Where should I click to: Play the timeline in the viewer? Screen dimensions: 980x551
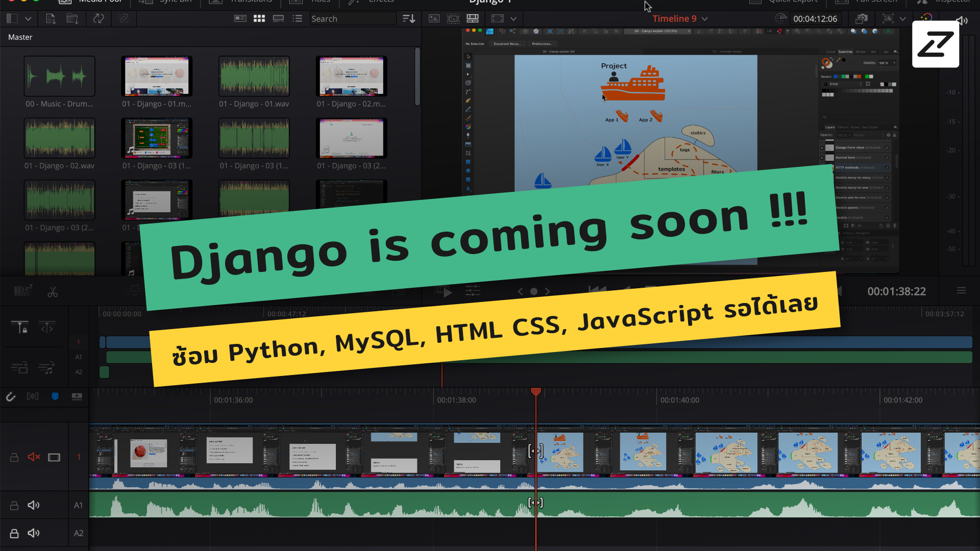click(448, 292)
